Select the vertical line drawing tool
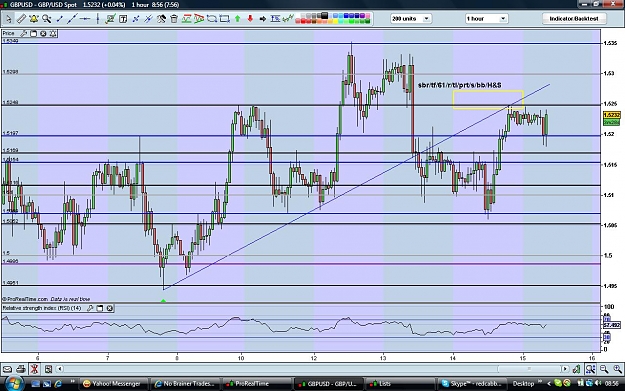 point(98,19)
